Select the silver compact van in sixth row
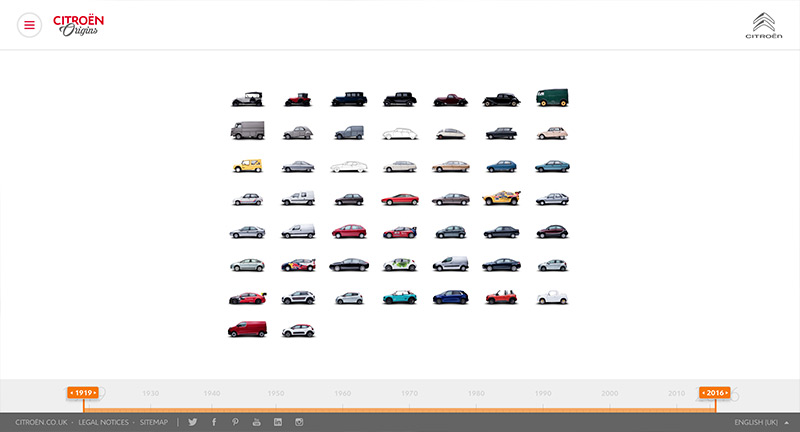This screenshot has height=432, width=800. (451, 264)
